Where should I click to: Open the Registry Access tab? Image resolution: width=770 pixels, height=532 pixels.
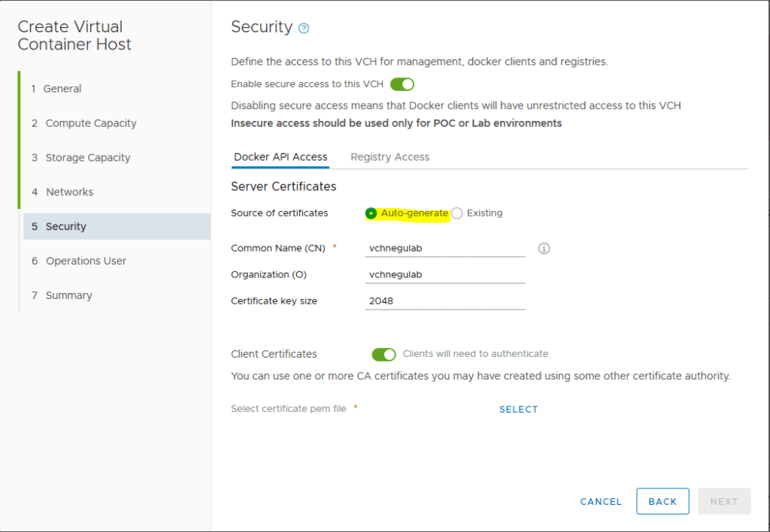390,157
